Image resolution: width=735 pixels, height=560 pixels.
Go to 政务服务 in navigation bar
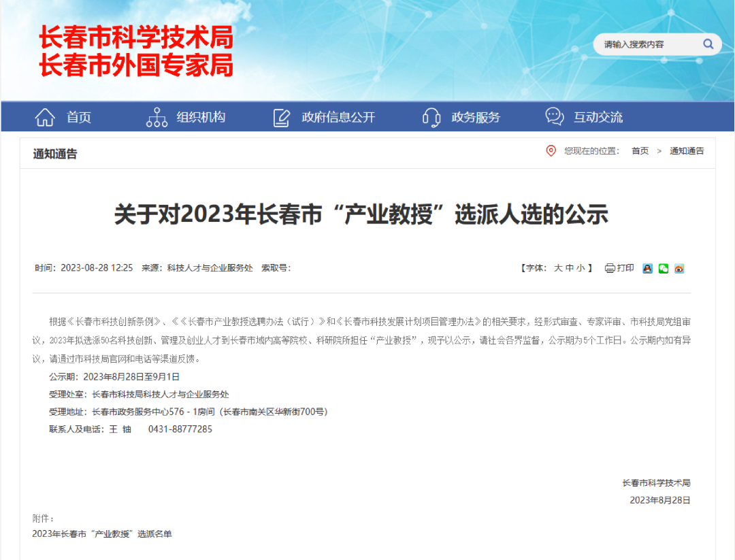point(476,117)
